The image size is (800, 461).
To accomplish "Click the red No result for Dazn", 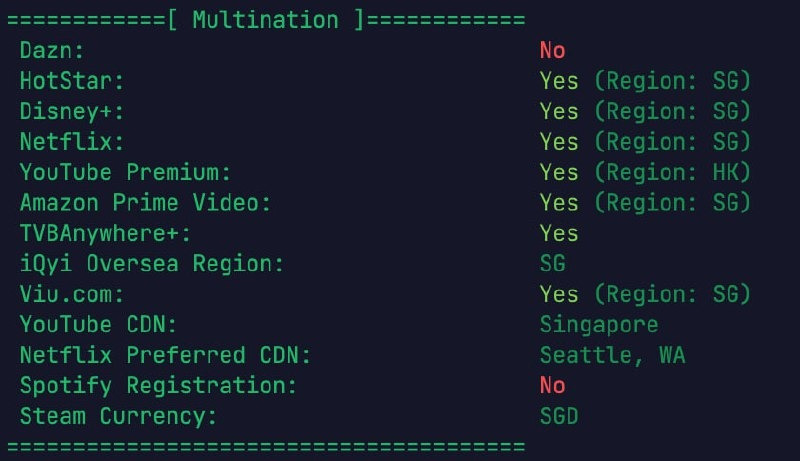I will point(552,50).
